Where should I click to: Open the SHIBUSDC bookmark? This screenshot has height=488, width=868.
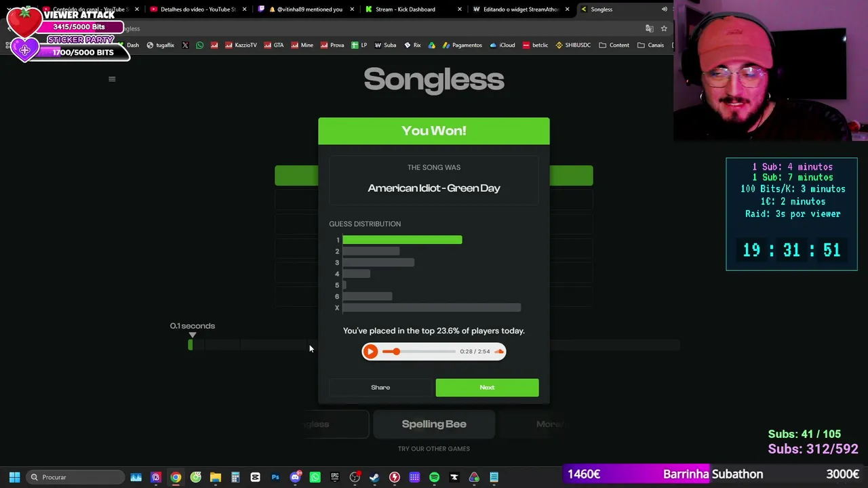[x=573, y=45]
